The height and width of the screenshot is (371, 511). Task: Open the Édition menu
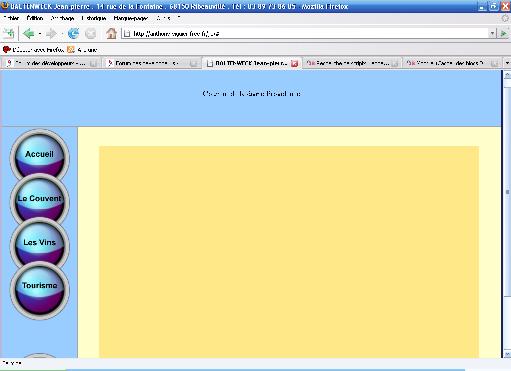click(35, 18)
